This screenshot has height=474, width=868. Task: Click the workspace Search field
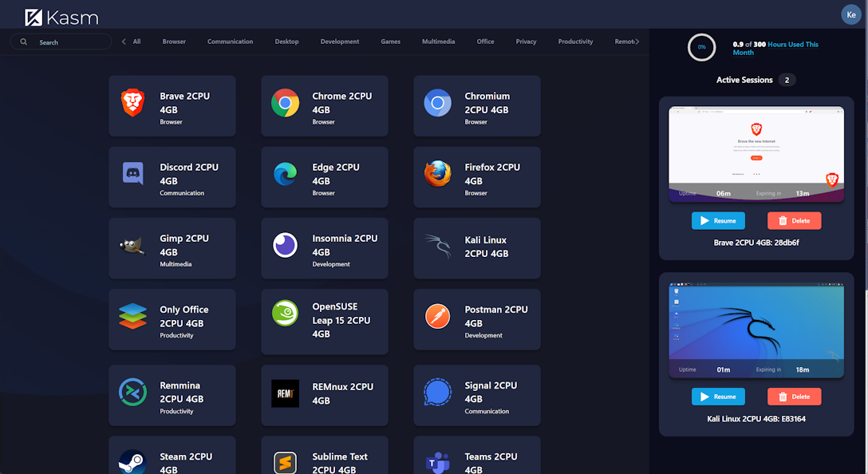coord(68,42)
